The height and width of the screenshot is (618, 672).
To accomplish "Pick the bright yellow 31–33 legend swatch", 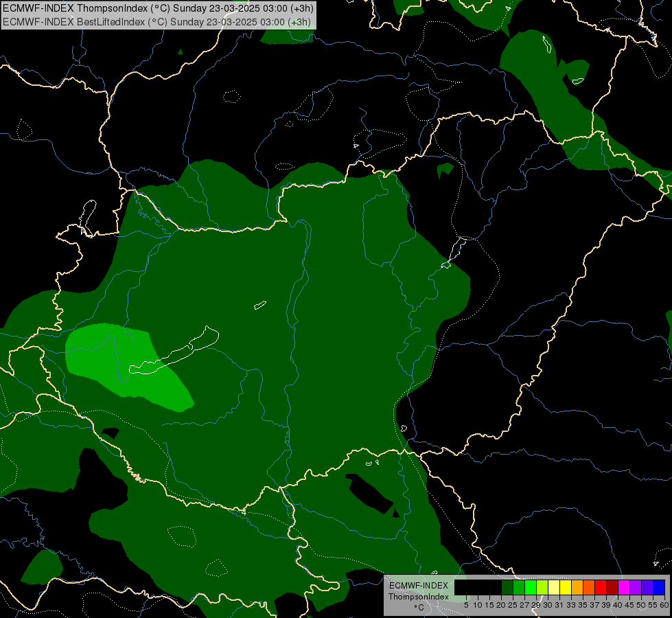I will pos(566,587).
